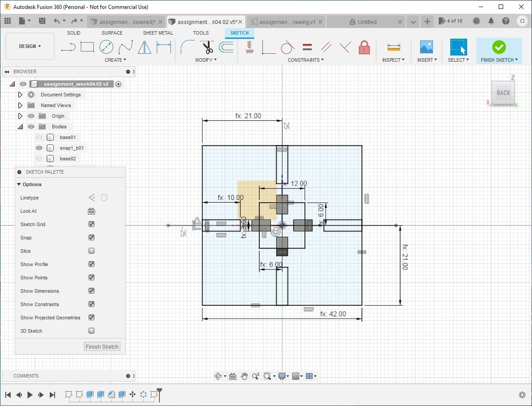Select the Sketch Dimension tool

tap(164, 47)
